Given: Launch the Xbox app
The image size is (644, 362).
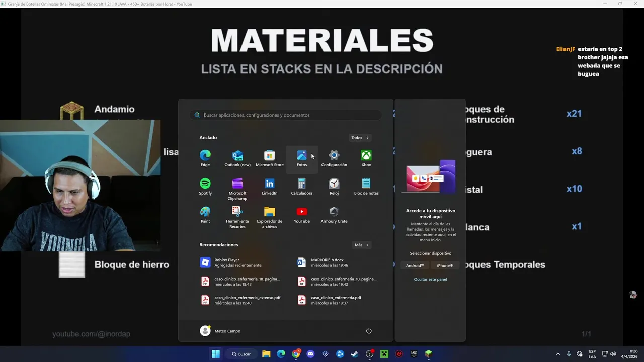Looking at the screenshot, I should point(366,158).
